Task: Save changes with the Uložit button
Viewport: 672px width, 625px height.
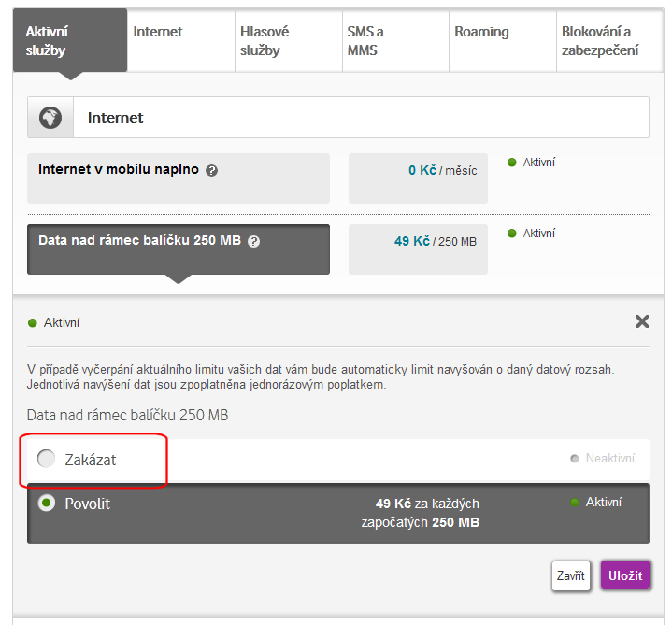Action: point(625,575)
